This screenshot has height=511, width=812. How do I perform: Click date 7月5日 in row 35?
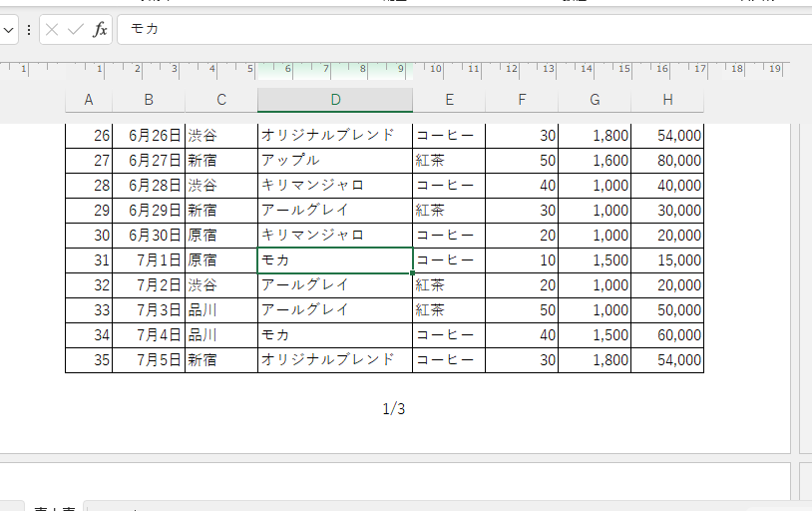coord(149,359)
